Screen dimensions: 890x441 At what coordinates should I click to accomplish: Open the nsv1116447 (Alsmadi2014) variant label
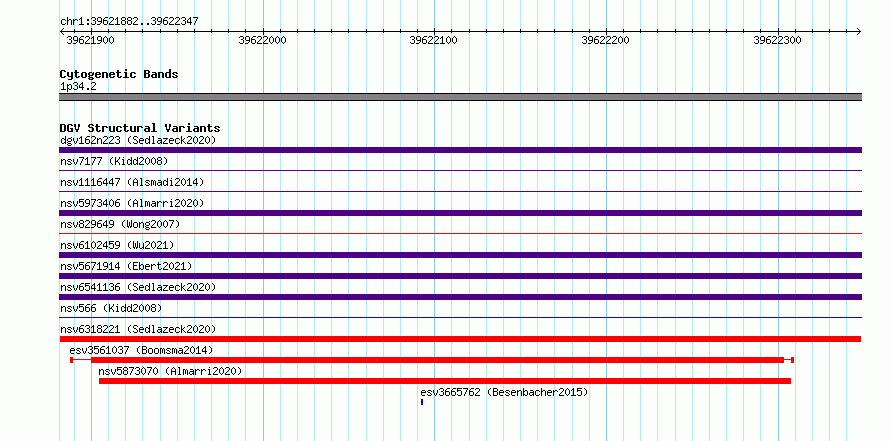tap(132, 182)
